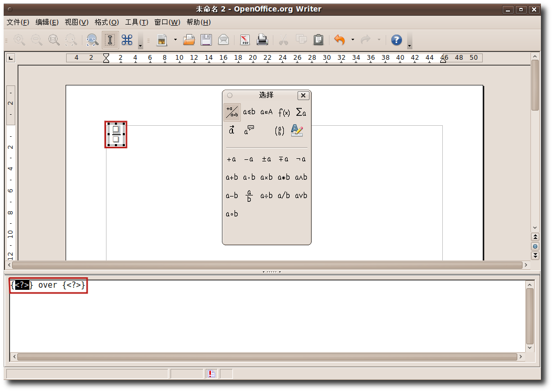Select the Attributes vector a category

pyautogui.click(x=232, y=130)
